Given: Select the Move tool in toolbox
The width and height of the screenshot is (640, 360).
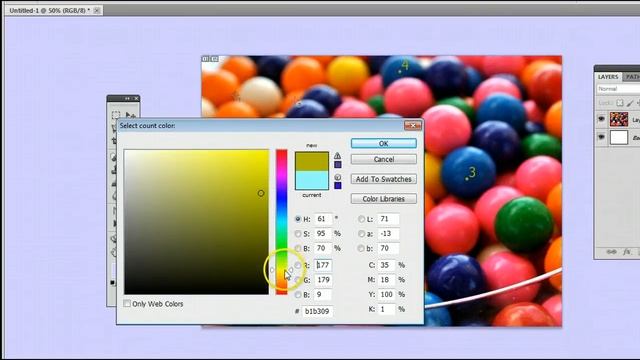Looking at the screenshot, I should click(x=131, y=115).
